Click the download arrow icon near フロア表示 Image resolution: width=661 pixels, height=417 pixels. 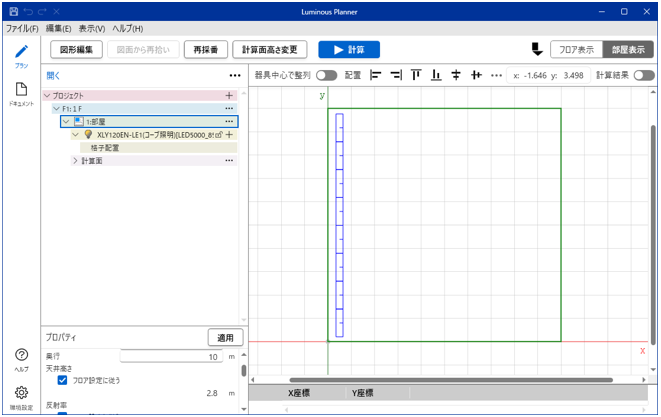point(536,49)
